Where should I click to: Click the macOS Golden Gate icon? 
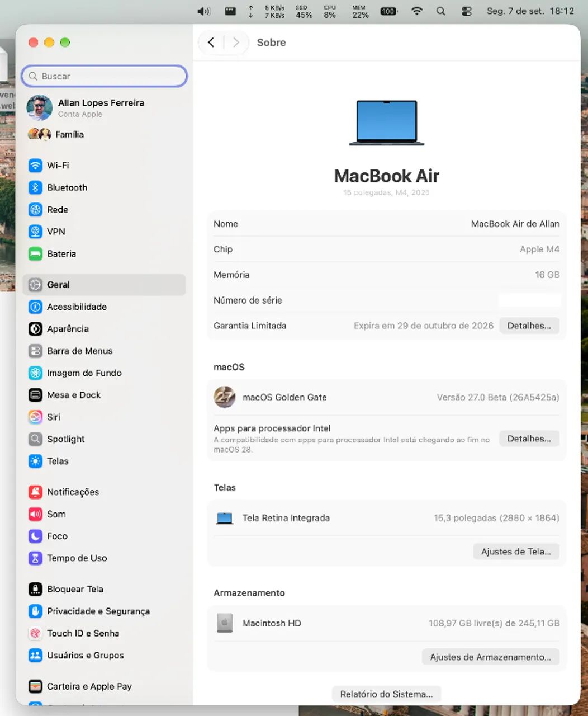tap(224, 397)
